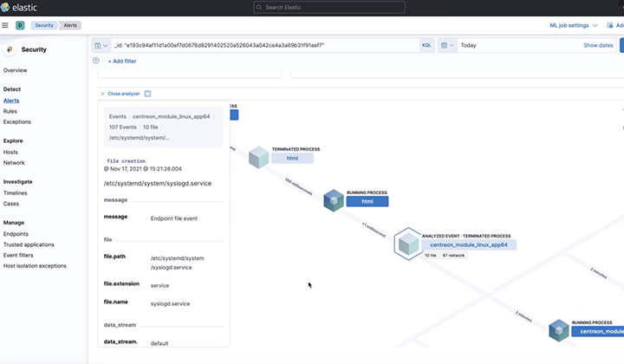Select the analyzed event cube node
Image resolution: width=624 pixels, height=364 pixels.
click(408, 244)
